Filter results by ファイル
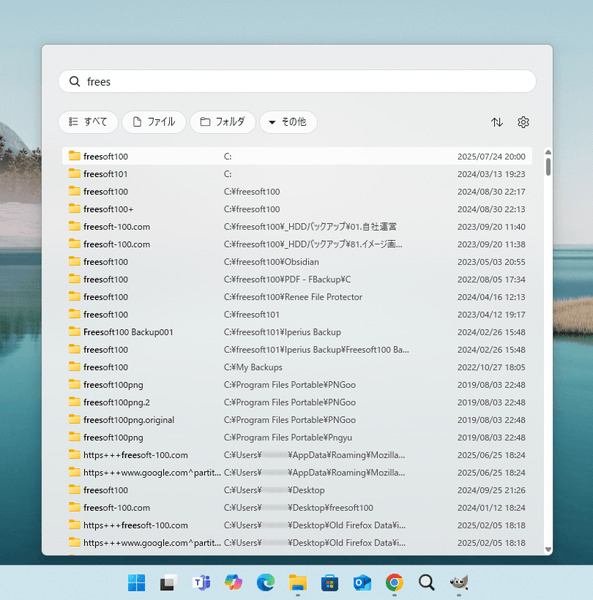Viewport: 593px width, 600px height. [154, 122]
